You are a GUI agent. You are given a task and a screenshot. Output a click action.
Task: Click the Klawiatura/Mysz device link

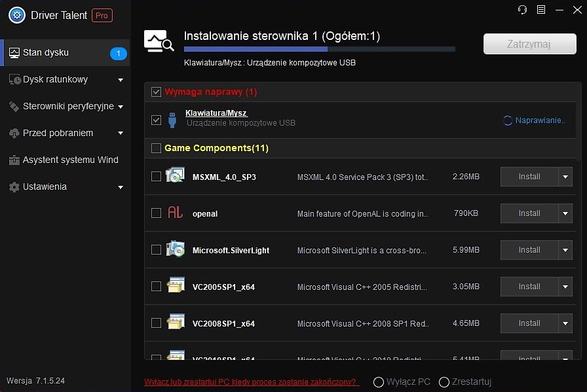[216, 113]
